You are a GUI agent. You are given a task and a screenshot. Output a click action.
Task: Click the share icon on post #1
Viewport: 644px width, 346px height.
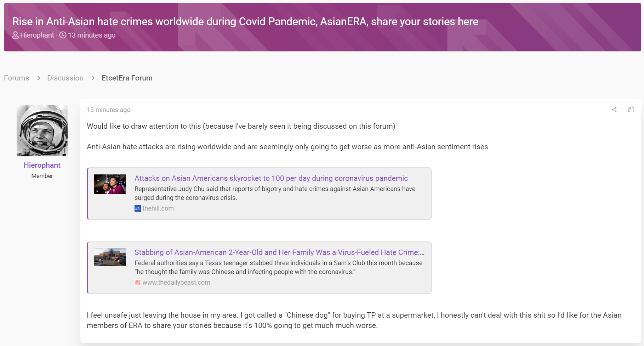(614, 110)
